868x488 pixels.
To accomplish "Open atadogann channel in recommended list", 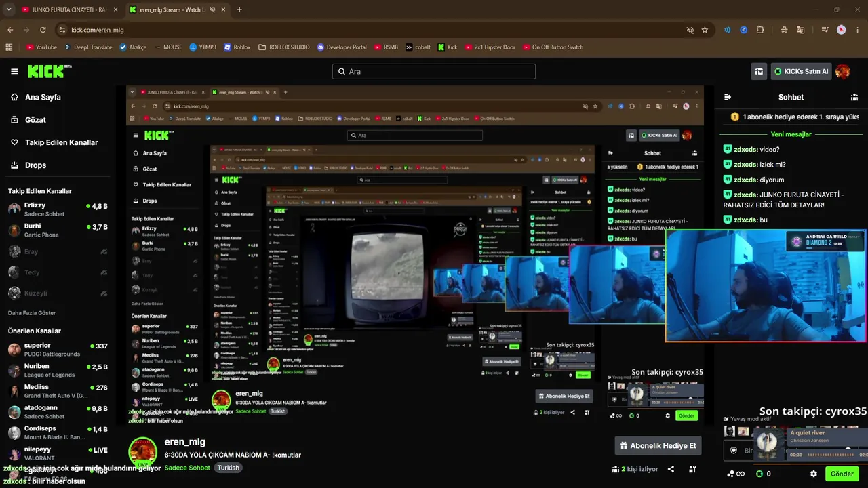I will (x=58, y=412).
